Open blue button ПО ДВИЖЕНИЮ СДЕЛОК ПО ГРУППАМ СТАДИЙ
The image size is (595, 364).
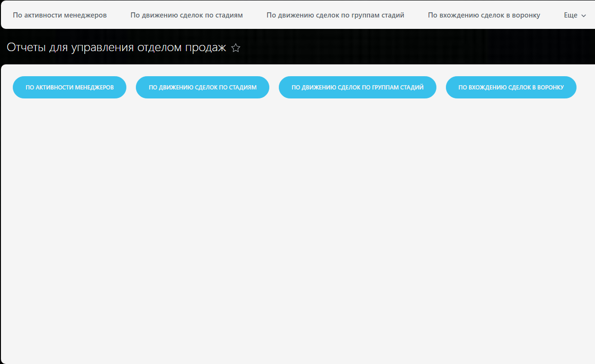coord(357,88)
